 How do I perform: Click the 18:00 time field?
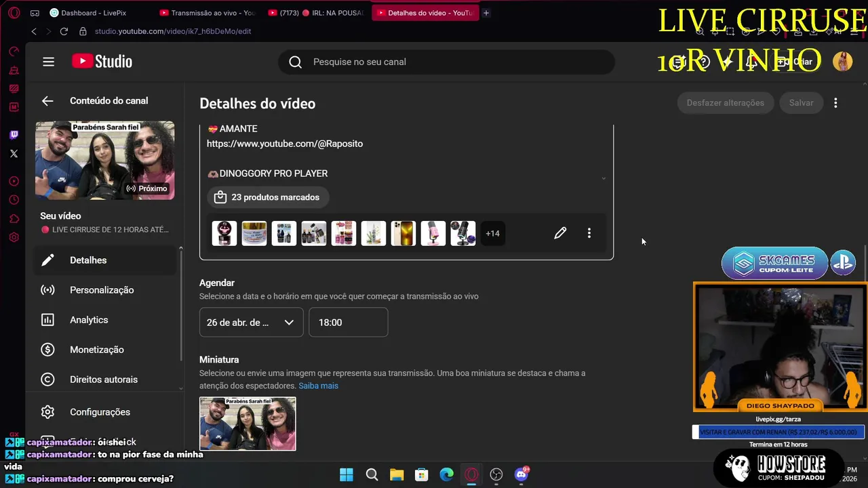coord(349,323)
